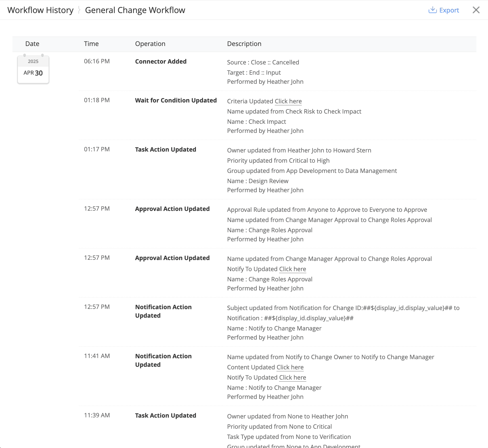Open the Connector Added history entry
The height and width of the screenshot is (448, 488).
tap(161, 61)
